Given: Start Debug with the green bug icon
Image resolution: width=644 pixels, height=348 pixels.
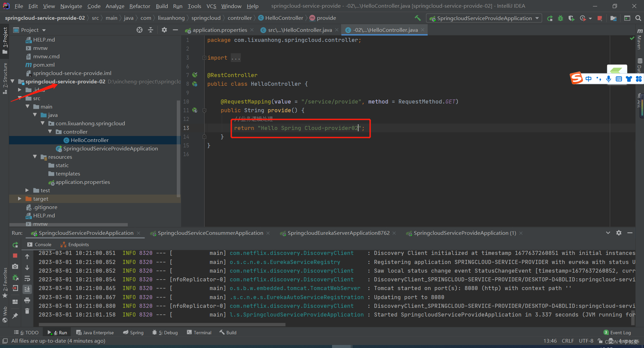Looking at the screenshot, I should pyautogui.click(x=560, y=18).
